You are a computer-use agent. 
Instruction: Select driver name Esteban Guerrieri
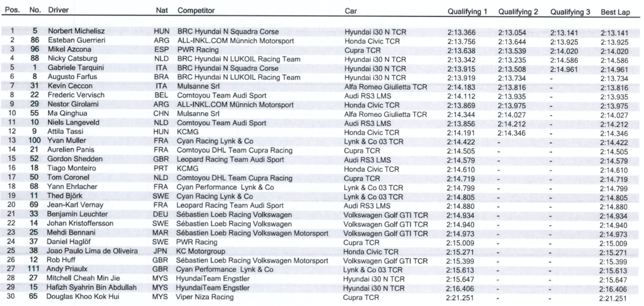pos(75,41)
